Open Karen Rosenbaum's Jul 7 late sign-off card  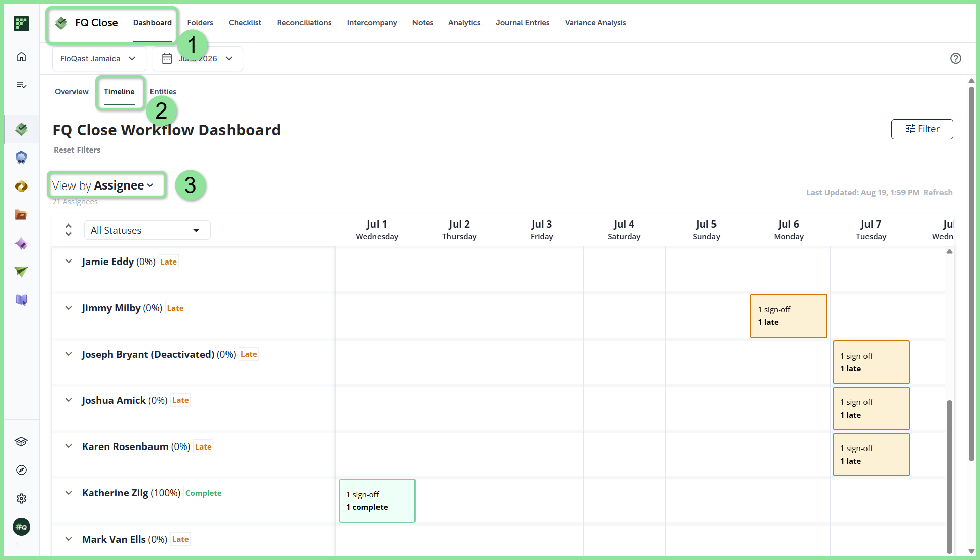pyautogui.click(x=871, y=455)
